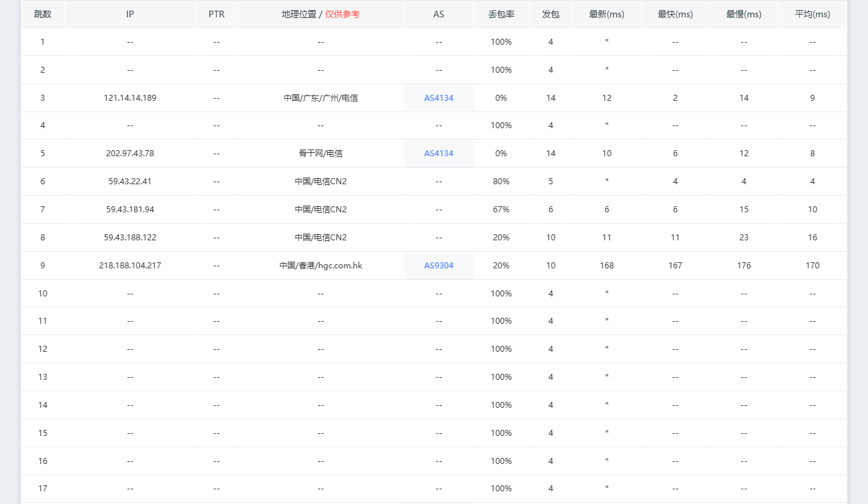This screenshot has width=868, height=504.
Task: Select the 发包 column header
Action: pos(551,14)
